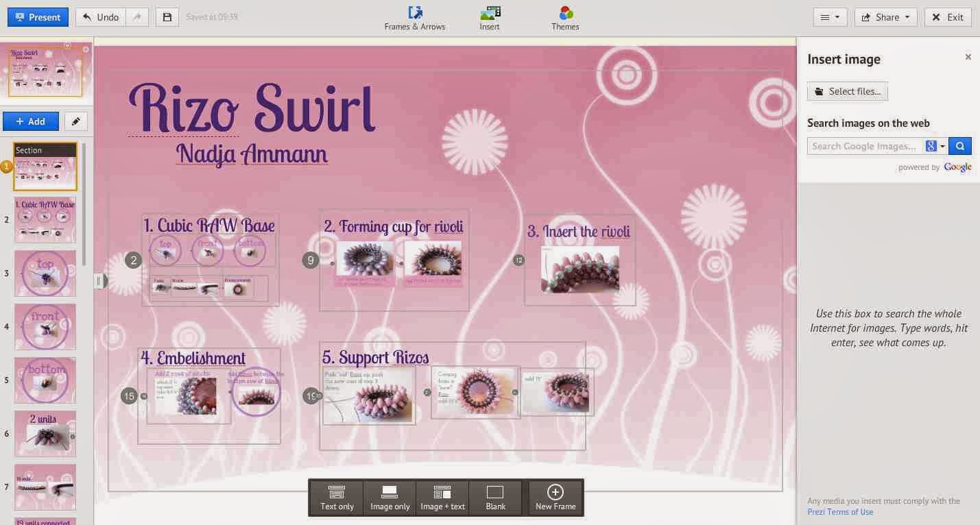The height and width of the screenshot is (525, 980).
Task: Click the rivoli bead image in section 3
Action: [580, 269]
